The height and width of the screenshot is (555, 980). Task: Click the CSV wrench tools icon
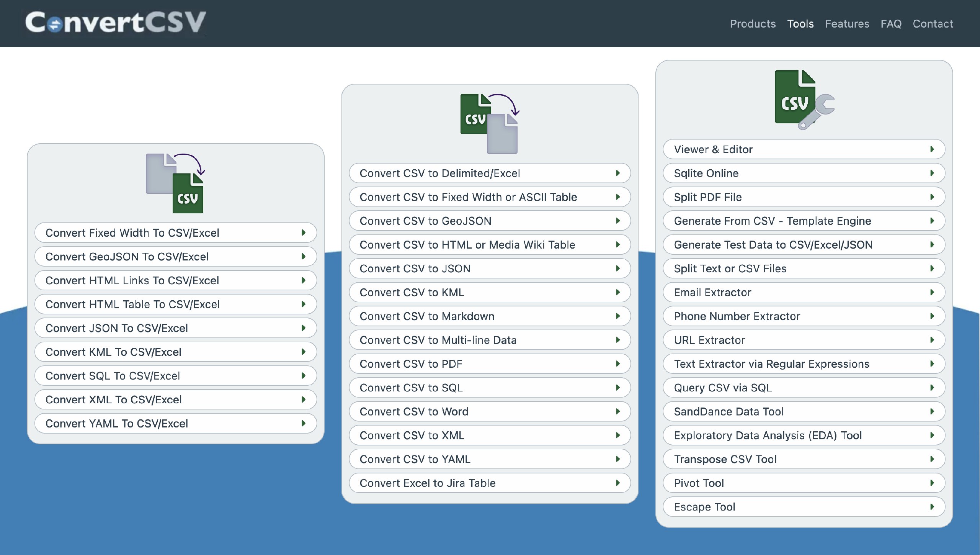click(x=804, y=100)
